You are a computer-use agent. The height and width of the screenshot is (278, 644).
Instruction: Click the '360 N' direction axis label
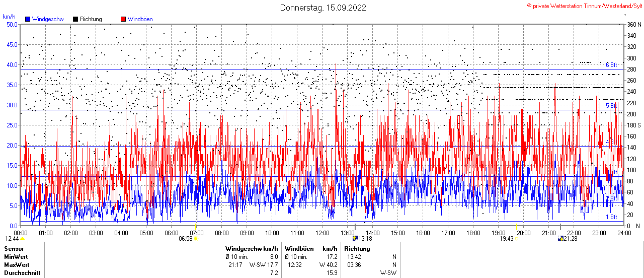click(633, 24)
